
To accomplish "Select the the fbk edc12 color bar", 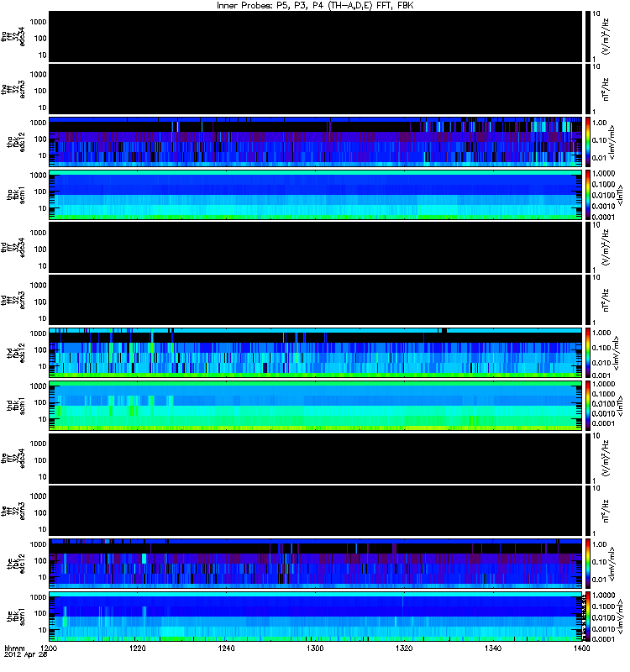I will click(x=587, y=564).
